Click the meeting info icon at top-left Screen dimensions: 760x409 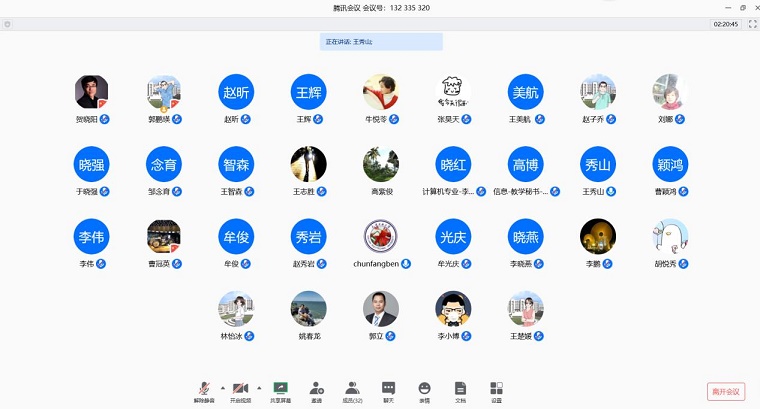pyautogui.click(x=8, y=24)
